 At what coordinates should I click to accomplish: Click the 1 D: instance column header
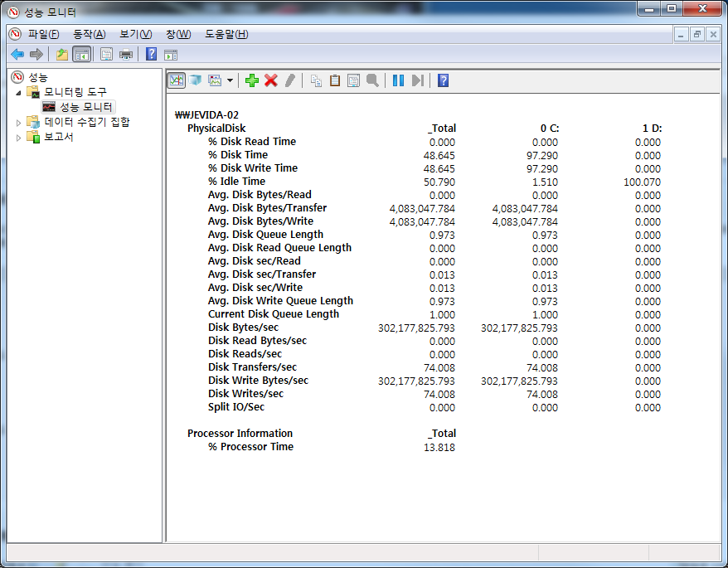[652, 129]
